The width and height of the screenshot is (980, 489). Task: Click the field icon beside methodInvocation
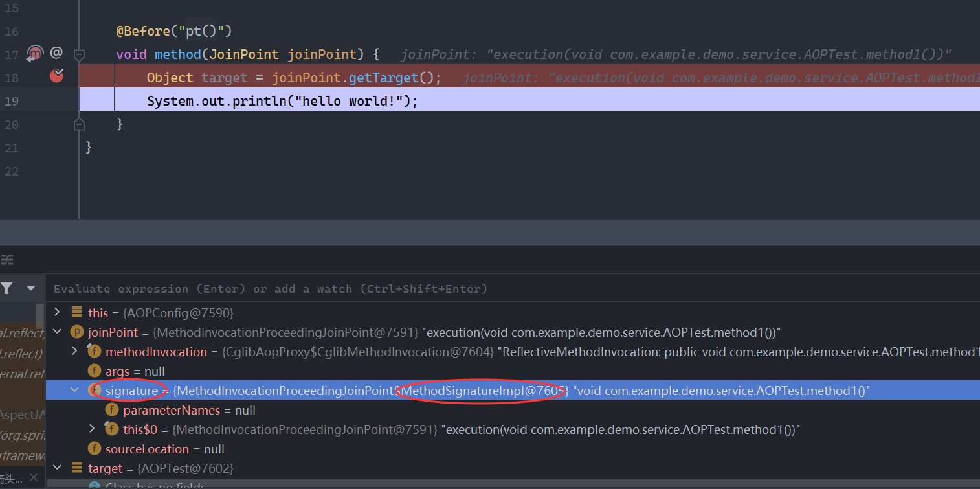95,352
